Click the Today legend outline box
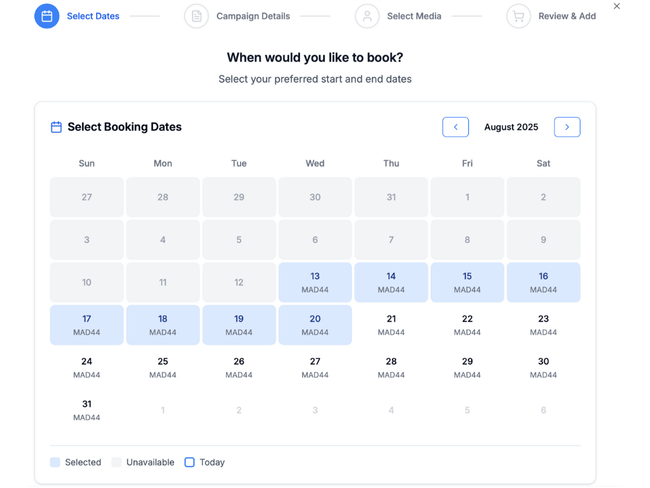 point(189,462)
